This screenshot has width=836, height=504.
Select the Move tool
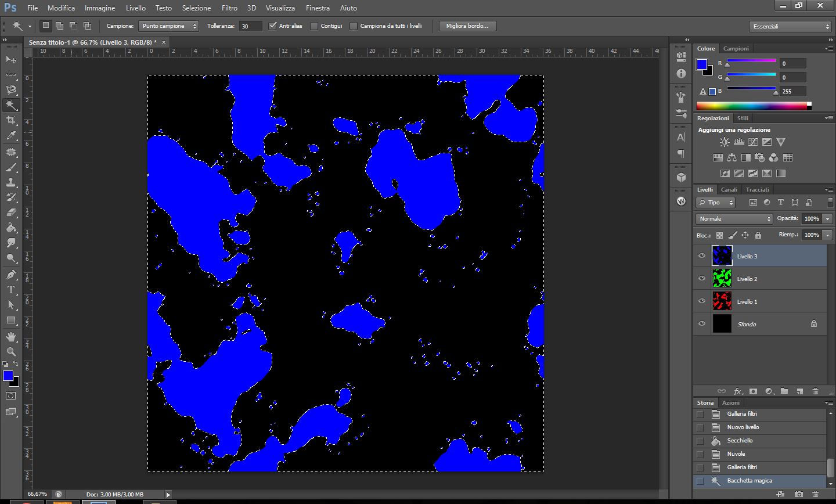pos(11,59)
